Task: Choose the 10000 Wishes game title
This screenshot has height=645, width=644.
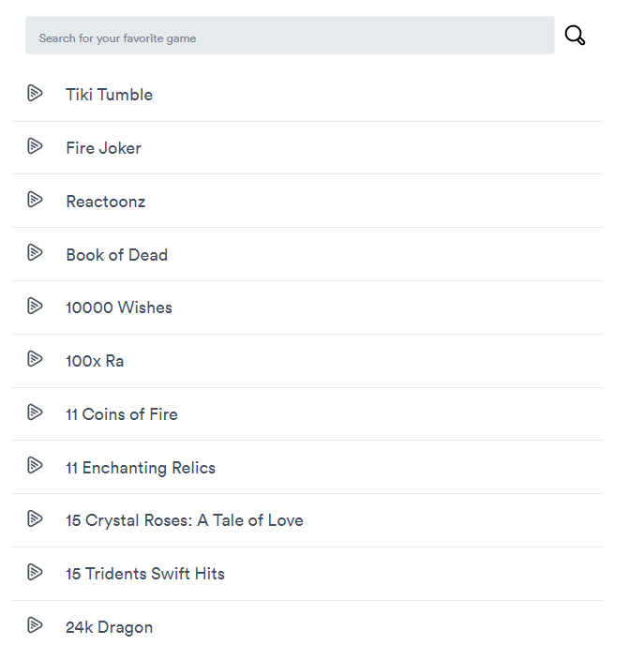Action: pyautogui.click(x=119, y=307)
